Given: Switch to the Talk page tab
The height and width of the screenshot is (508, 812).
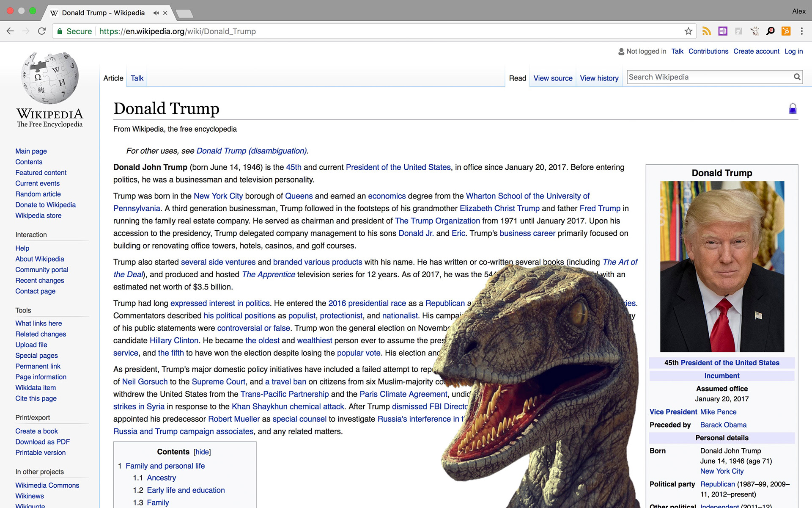Looking at the screenshot, I should (x=137, y=78).
